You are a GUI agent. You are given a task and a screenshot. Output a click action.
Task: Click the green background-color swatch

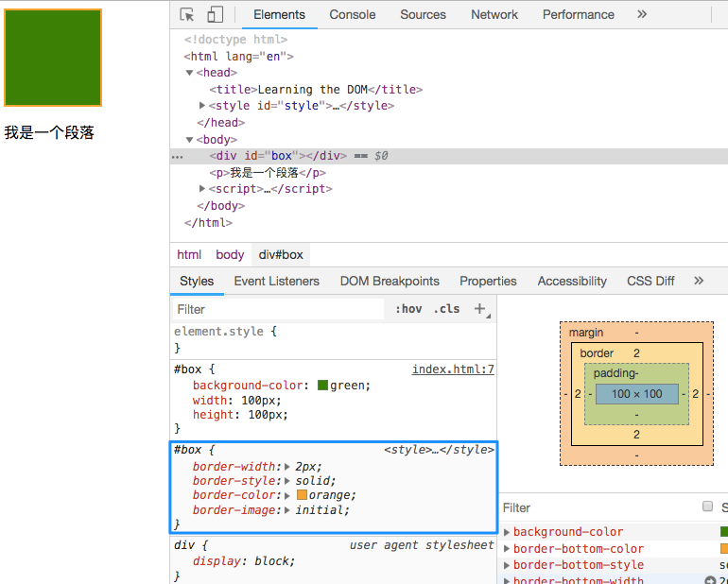[323, 386]
